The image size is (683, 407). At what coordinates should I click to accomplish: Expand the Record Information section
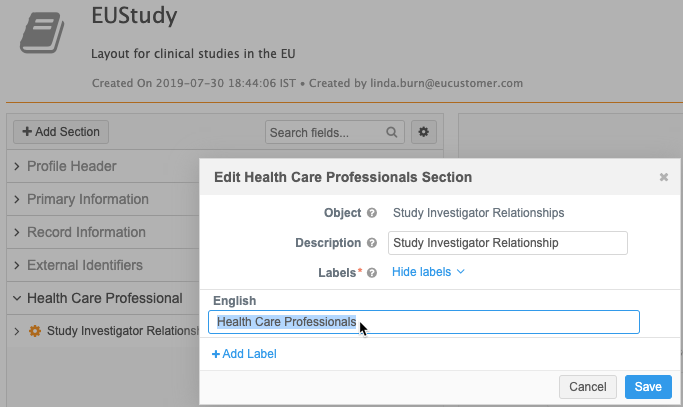coord(17,232)
